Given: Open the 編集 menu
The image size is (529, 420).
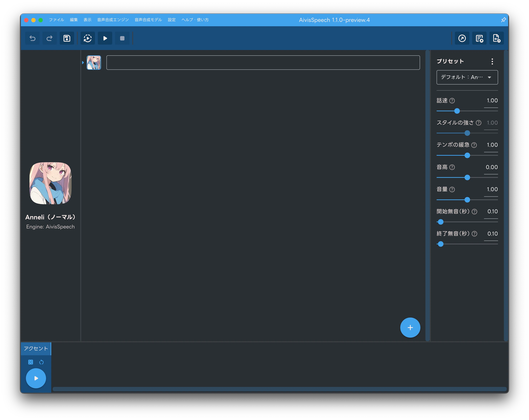Looking at the screenshot, I should (74, 20).
